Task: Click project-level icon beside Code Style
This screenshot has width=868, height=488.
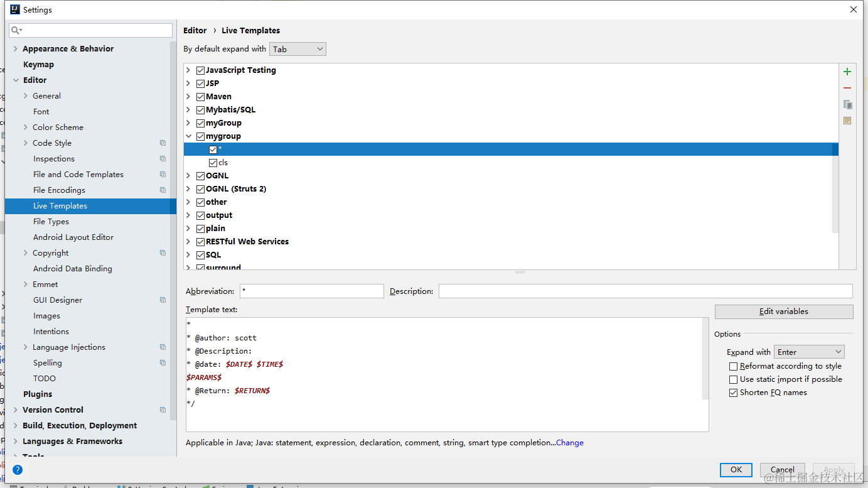Action: pyautogui.click(x=163, y=143)
